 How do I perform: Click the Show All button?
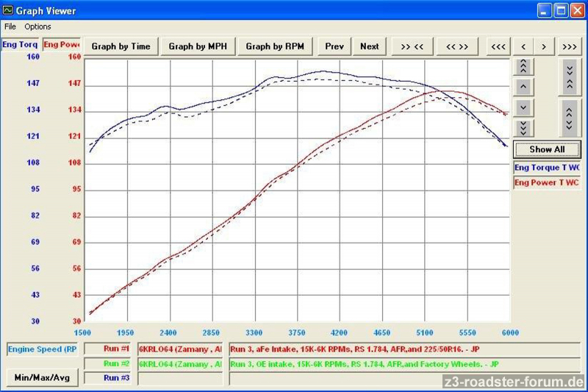pyautogui.click(x=547, y=149)
